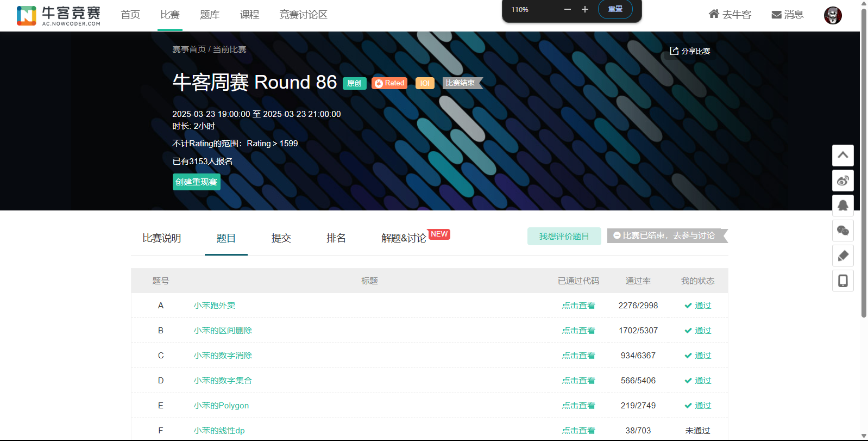Click the home icon beside 去牛客
The height and width of the screenshot is (441, 868).
point(714,14)
